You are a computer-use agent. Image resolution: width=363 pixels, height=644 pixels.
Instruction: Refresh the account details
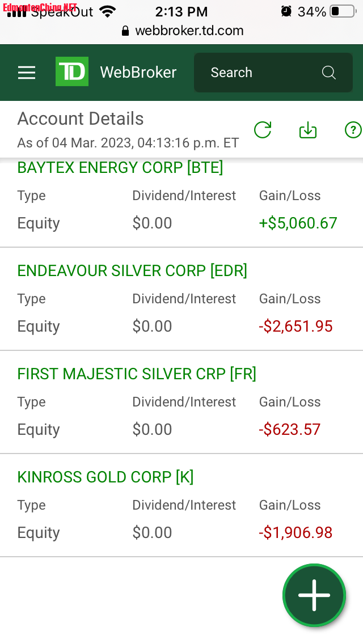(x=263, y=130)
